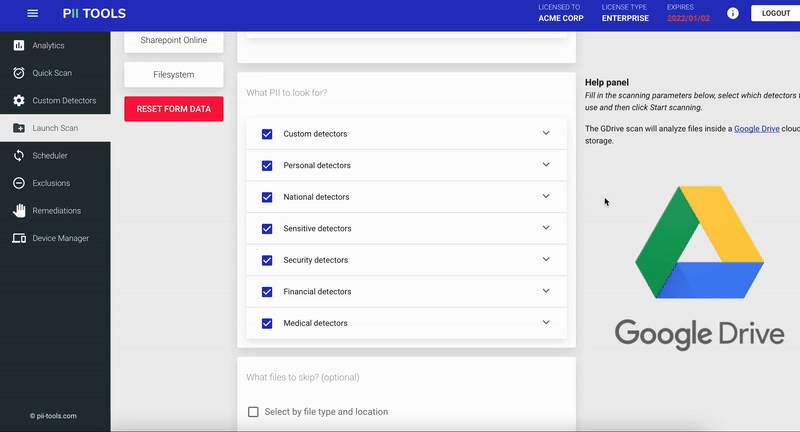Screen dimensions: 800x432
Task: Expand the Custom detectors chevron
Action: (x=546, y=133)
